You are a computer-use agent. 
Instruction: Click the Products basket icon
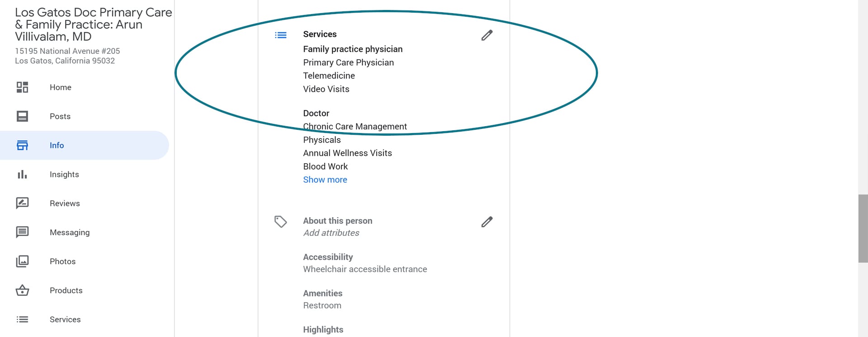click(x=22, y=290)
